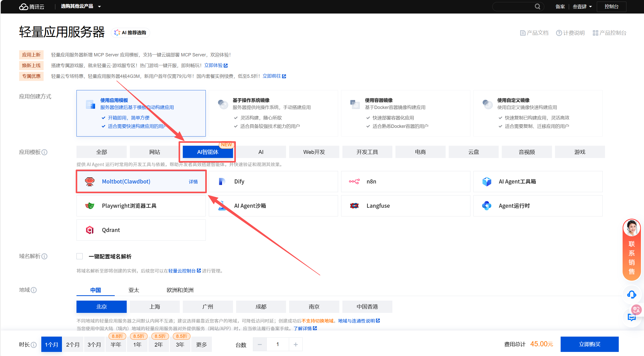This screenshot has height=356, width=644.
Task: Click the search magnifier icon in header
Action: 537,7
